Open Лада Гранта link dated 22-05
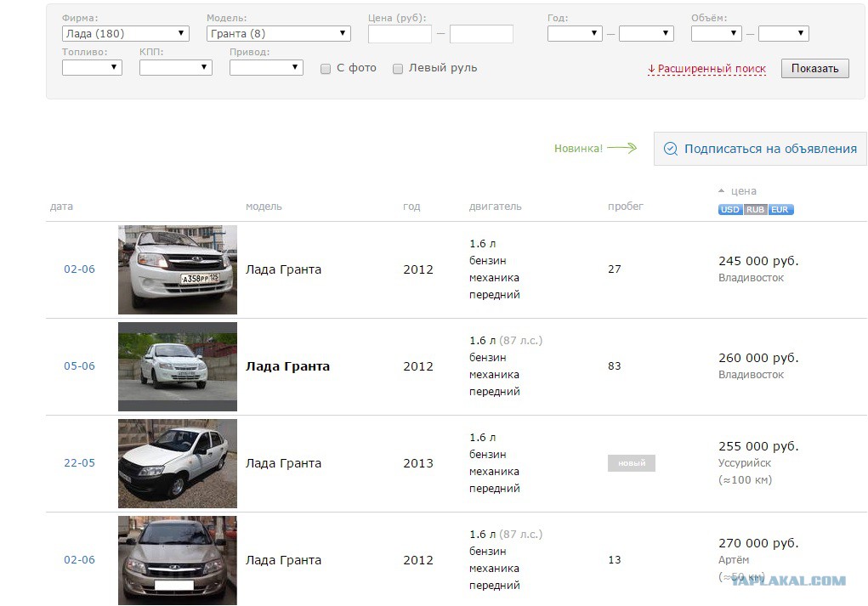 (283, 463)
